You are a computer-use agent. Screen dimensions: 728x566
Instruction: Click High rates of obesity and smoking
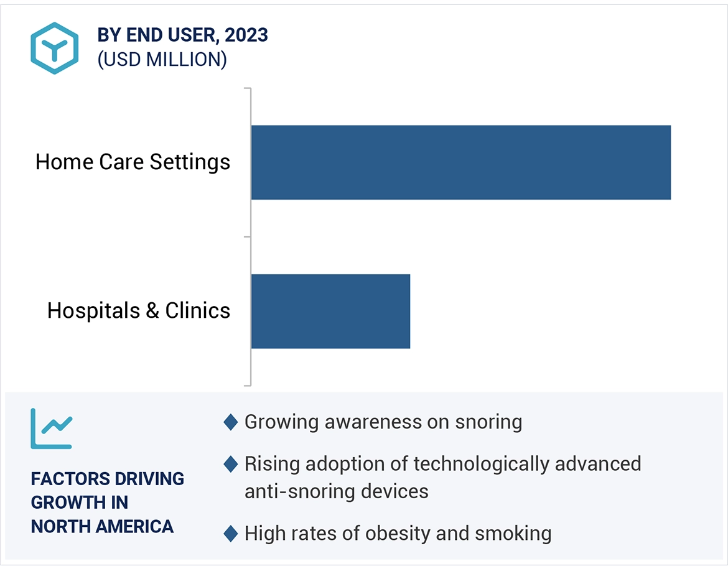398,533
